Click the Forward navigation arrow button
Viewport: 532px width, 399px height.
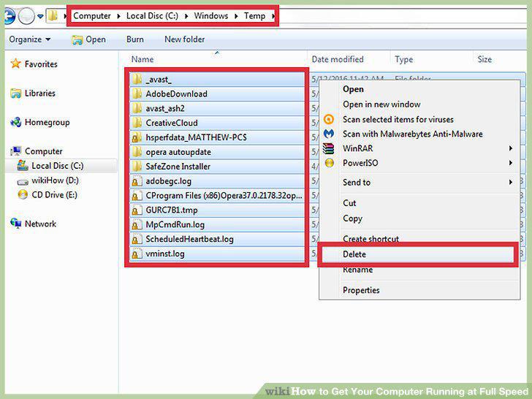pyautogui.click(x=26, y=16)
